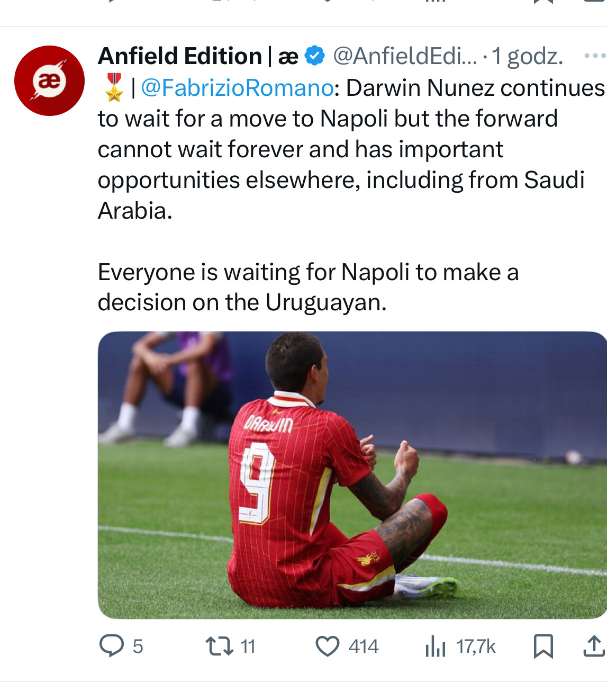The width and height of the screenshot is (607, 700).
Task: Open the reply count 5
Action: click(x=138, y=647)
